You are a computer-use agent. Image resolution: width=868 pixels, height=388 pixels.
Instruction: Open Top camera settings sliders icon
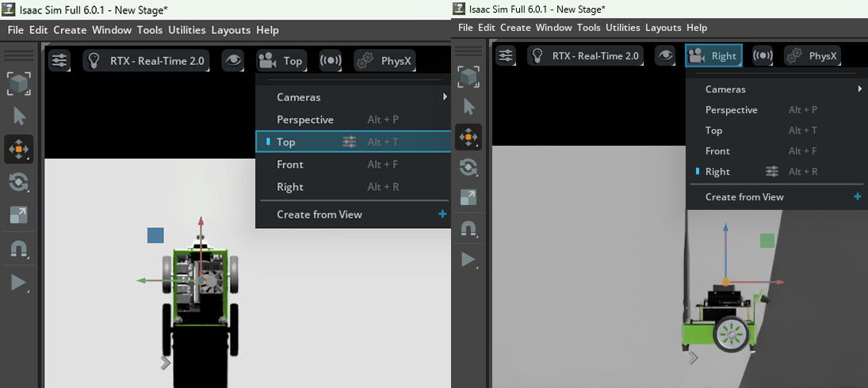[350, 142]
